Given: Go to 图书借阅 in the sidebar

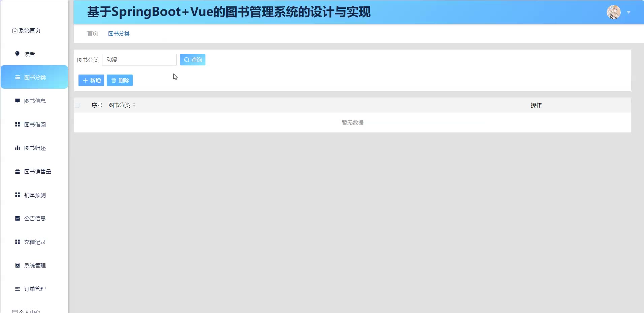Looking at the screenshot, I should pos(34,124).
